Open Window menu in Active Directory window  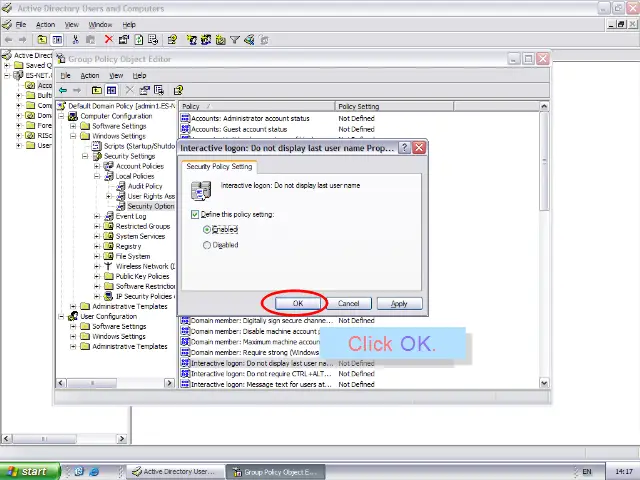(100, 24)
